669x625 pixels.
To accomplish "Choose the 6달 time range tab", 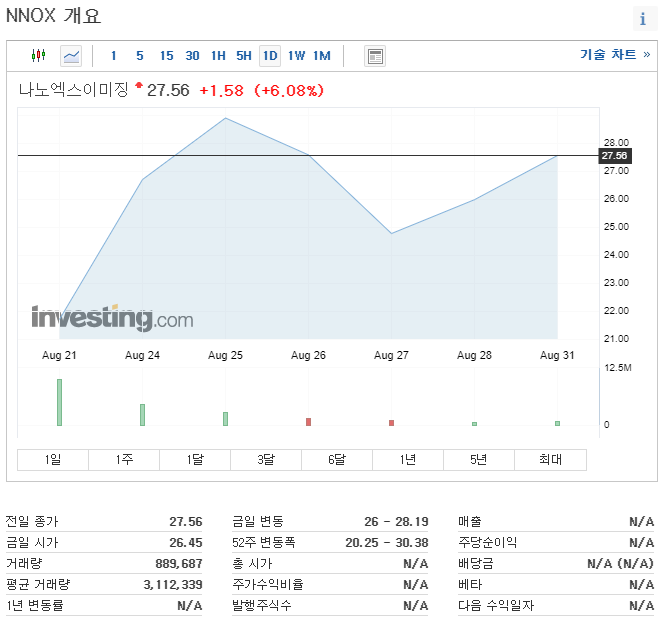I will [x=337, y=460].
